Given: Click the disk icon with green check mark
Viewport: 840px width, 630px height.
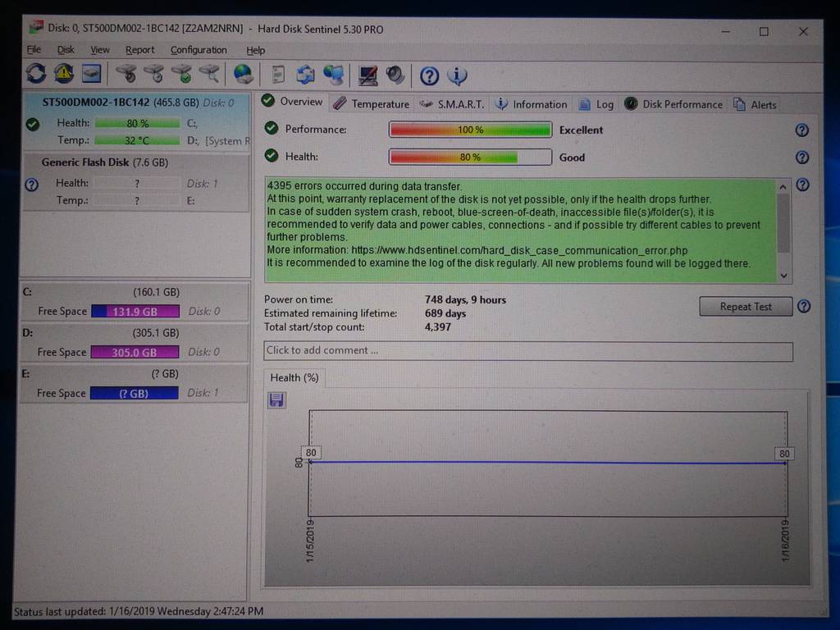Looking at the screenshot, I should coord(182,74).
